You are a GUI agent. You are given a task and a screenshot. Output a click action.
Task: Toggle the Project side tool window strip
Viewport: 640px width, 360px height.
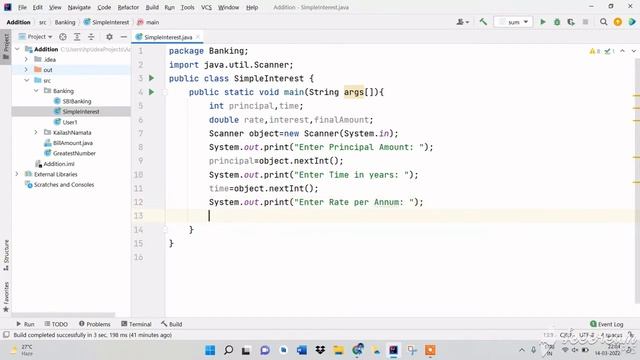coord(6,46)
